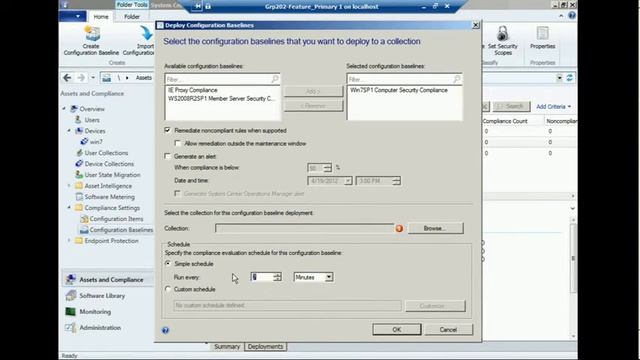Expand the Asset Intelligence node
The image size is (640, 360).
pos(69,186)
